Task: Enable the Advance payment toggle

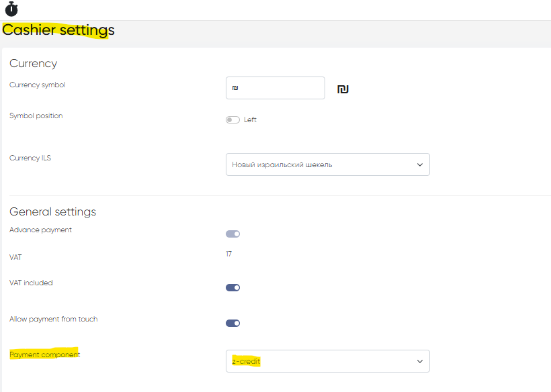Action: pos(232,234)
